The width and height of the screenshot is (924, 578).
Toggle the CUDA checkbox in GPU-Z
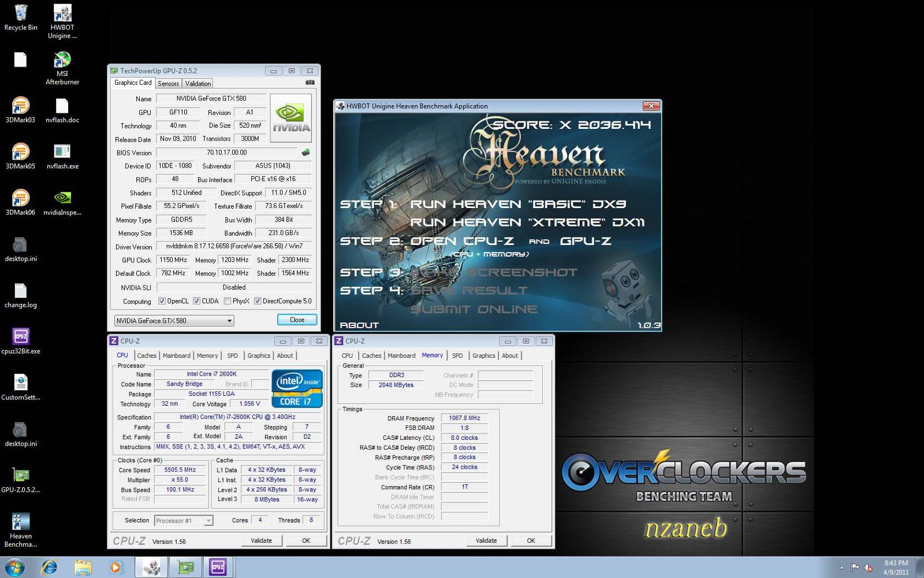click(x=196, y=301)
